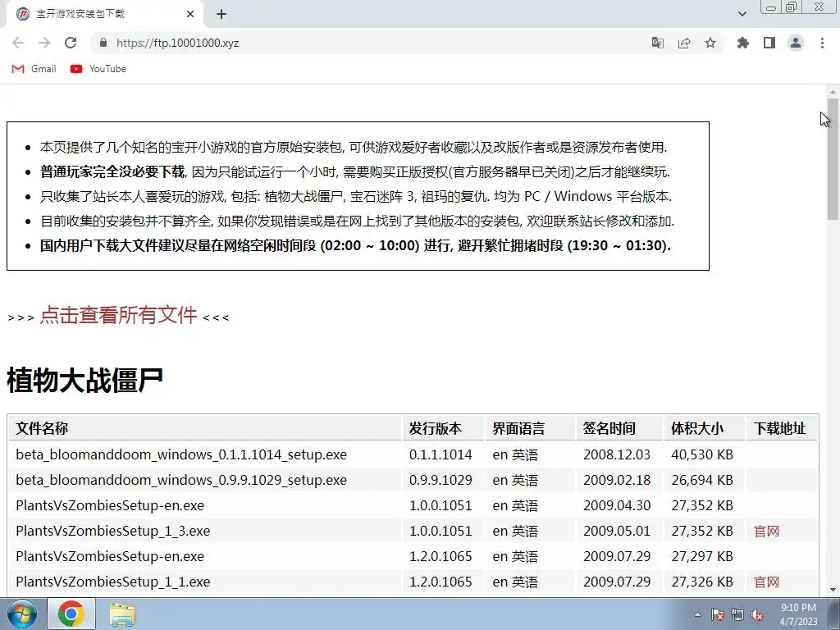Select PlantsVsZombiesSetup_1_1.exe file name
The image size is (840, 630).
(113, 582)
